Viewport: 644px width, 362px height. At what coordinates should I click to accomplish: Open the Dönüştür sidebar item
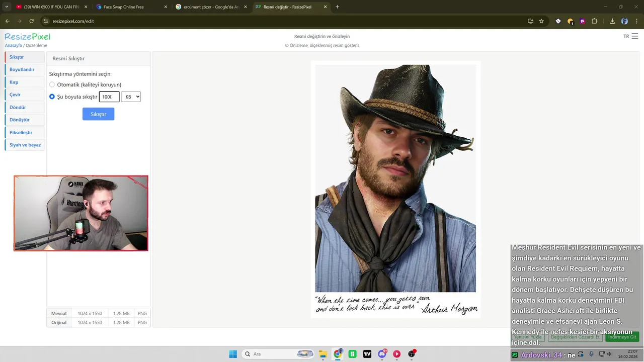[x=25, y=120]
